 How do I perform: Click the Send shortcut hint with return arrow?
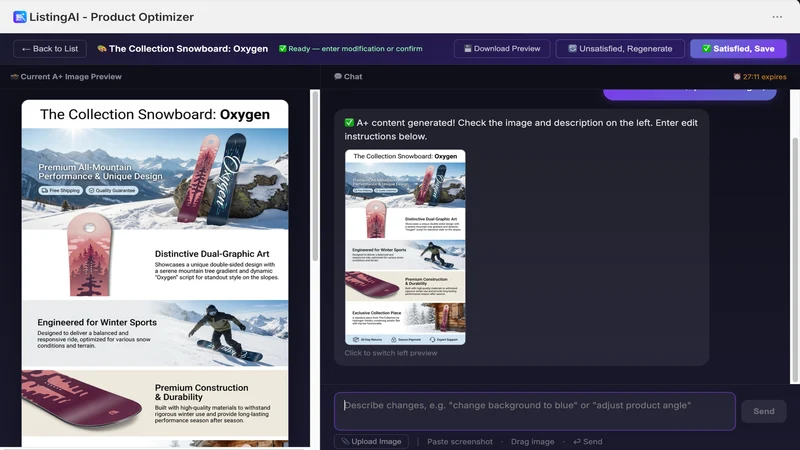coord(588,442)
